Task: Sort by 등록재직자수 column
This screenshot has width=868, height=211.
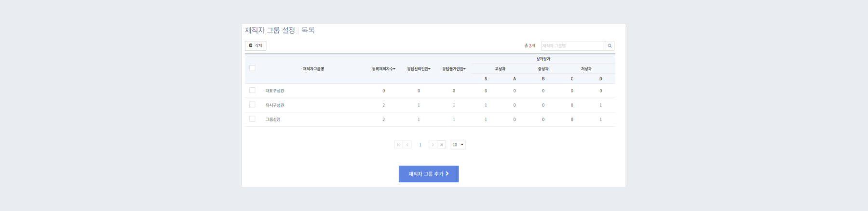Action: (383, 69)
